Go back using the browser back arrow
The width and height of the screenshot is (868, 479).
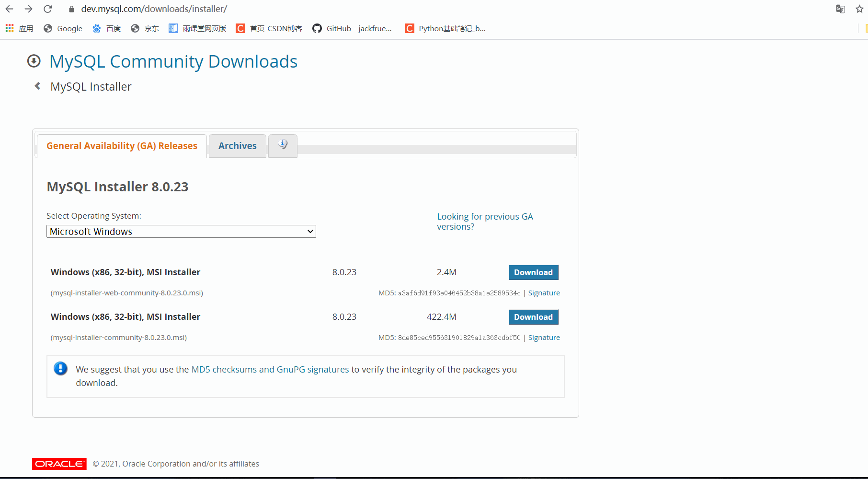[9, 9]
